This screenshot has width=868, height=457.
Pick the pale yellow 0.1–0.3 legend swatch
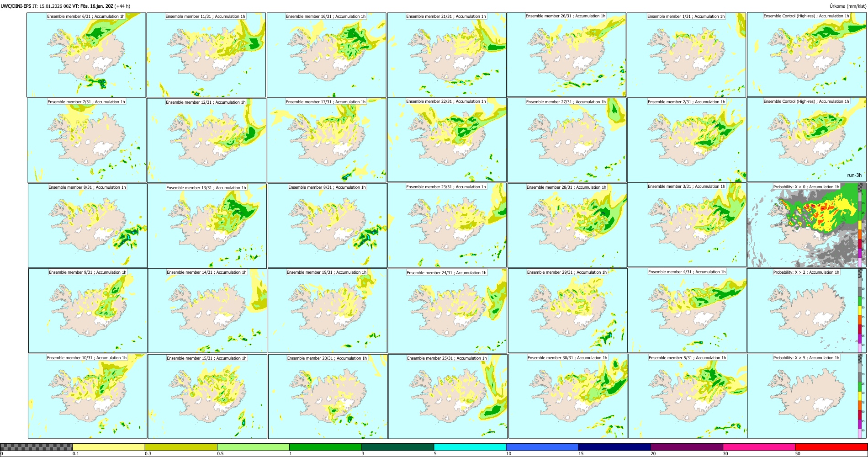point(109,447)
